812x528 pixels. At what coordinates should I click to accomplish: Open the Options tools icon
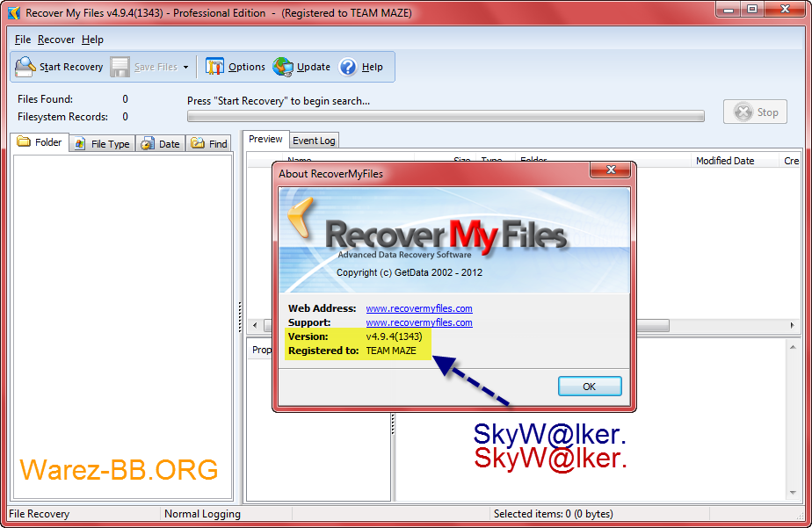click(214, 67)
